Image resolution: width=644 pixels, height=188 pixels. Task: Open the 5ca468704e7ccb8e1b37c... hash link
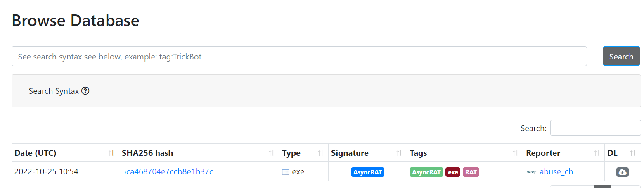tap(170, 172)
